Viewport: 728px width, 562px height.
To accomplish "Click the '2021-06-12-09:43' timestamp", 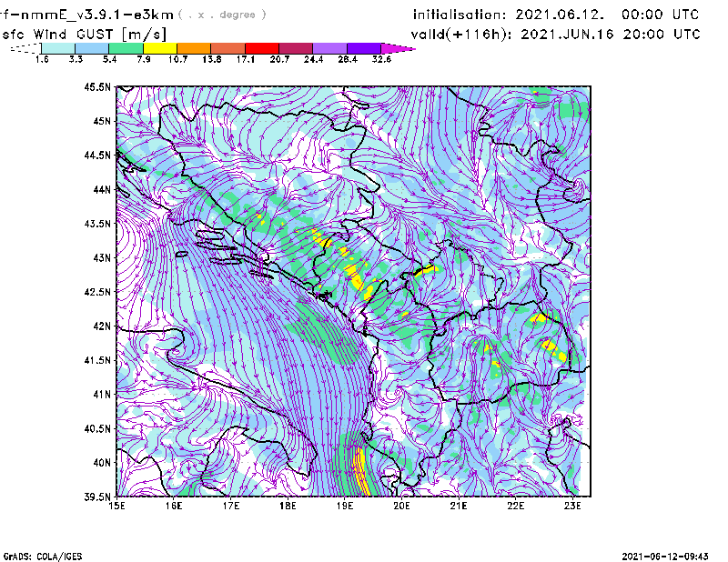I will pyautogui.click(x=665, y=557).
